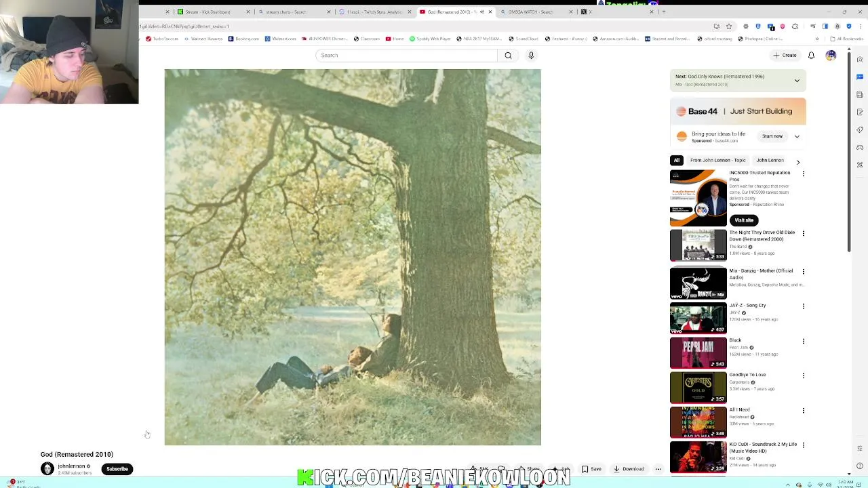Open the Base 44 ad options chevron
The image size is (868, 488).
(x=797, y=136)
